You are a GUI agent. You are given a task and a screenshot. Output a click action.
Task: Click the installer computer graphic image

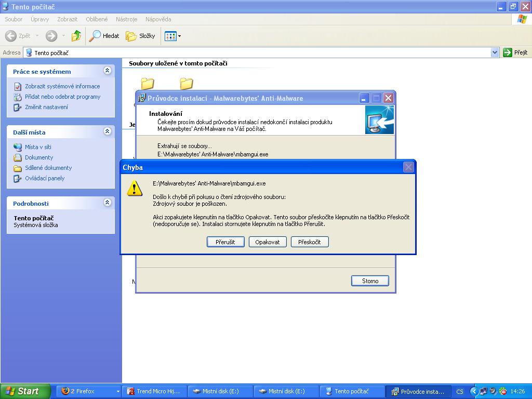pyautogui.click(x=379, y=120)
